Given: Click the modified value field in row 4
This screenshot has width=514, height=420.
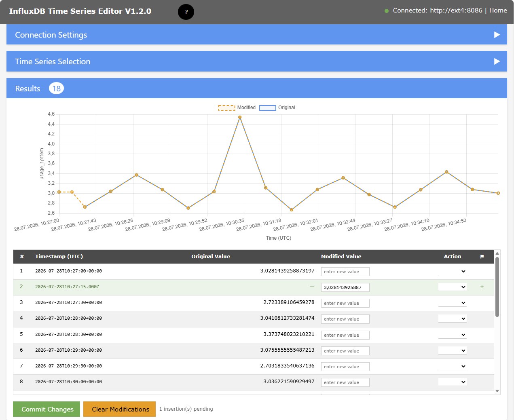Looking at the screenshot, I should click(345, 319).
